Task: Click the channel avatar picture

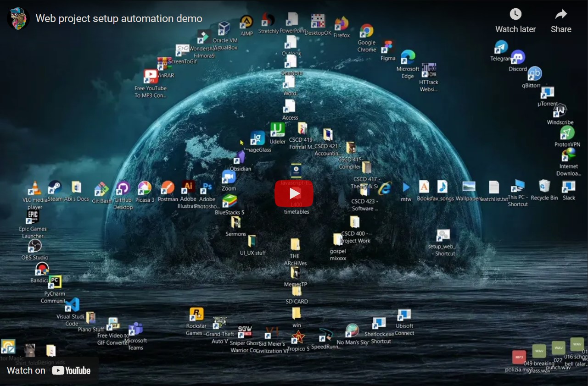Action: (18, 18)
